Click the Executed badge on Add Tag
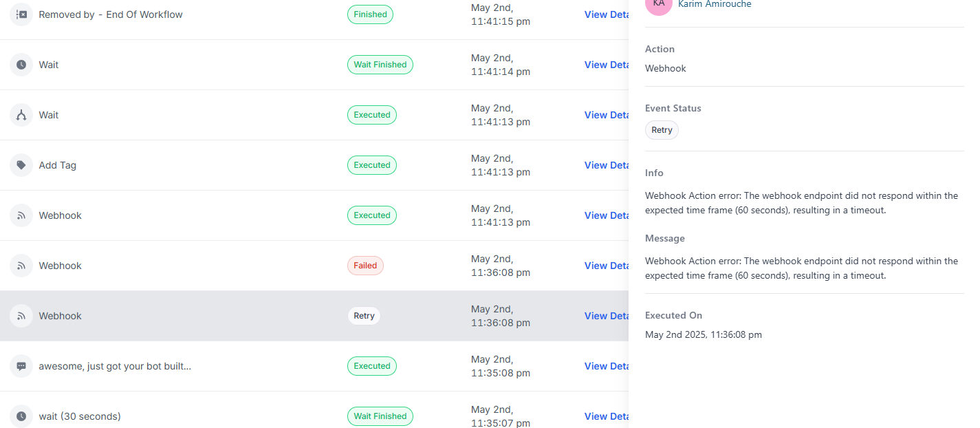The height and width of the screenshot is (428, 980). [372, 164]
